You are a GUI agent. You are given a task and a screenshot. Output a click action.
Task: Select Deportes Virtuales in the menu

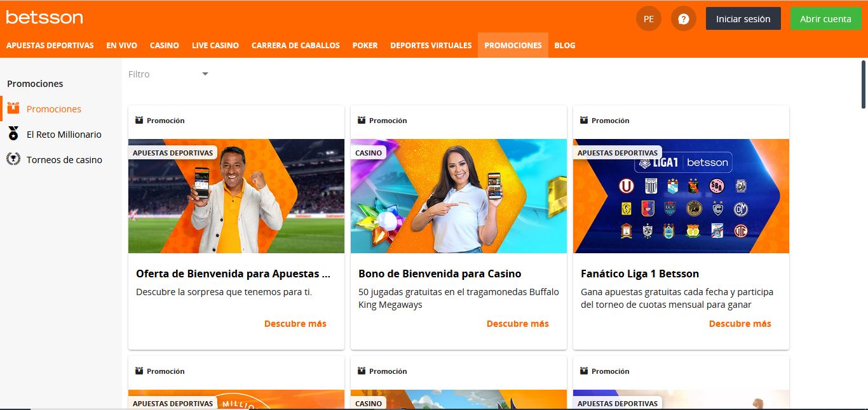tap(431, 45)
